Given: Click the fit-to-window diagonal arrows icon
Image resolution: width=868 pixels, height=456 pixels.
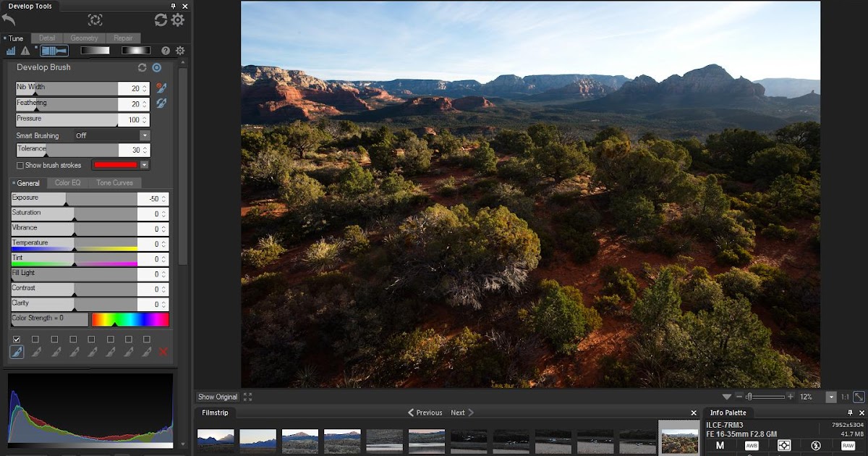Looking at the screenshot, I should pos(859,397).
